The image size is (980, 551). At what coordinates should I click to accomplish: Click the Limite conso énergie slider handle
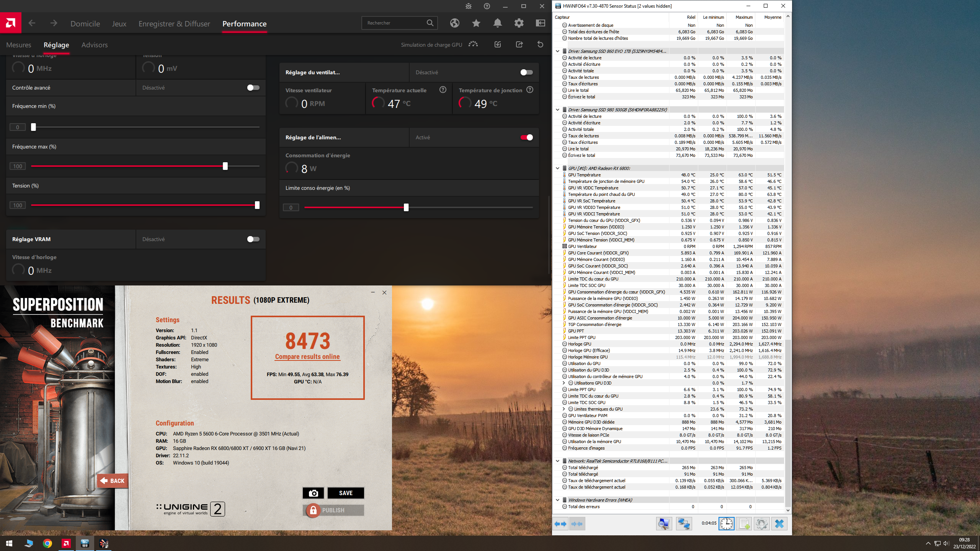406,207
